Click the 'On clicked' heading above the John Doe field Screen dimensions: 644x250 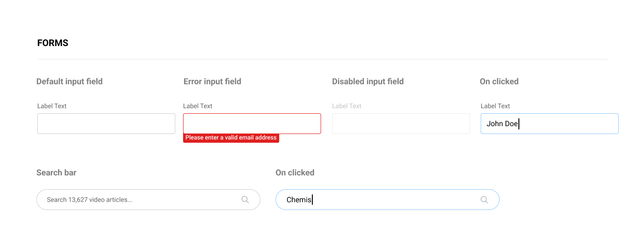coord(499,81)
